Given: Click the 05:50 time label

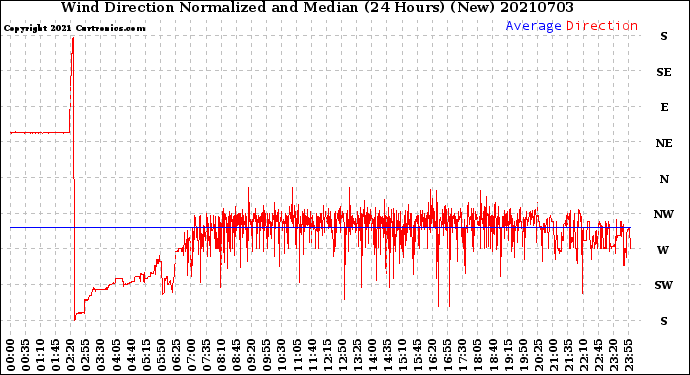Looking at the screenshot, I should pyautogui.click(x=161, y=356).
